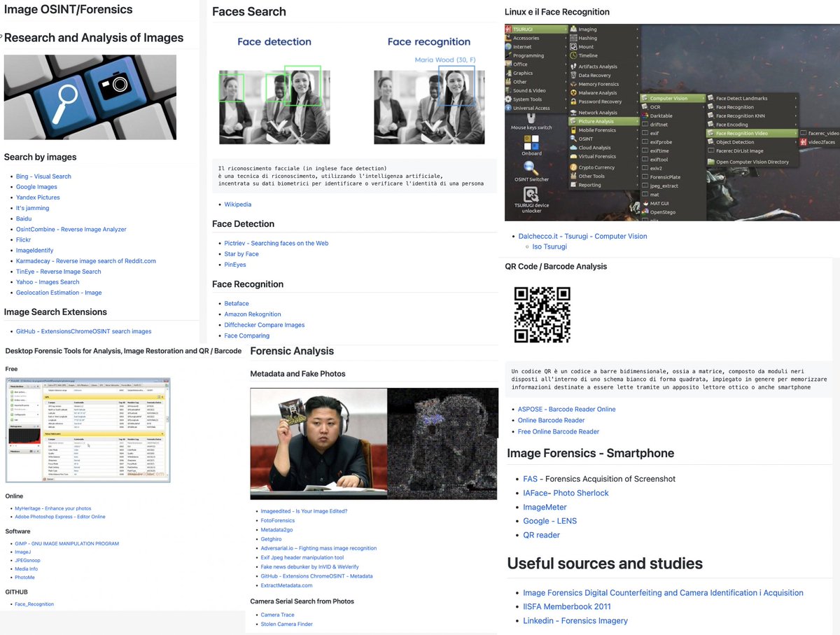Viewport: 840px width, 635px height.
Task: Click the Data Recovery icon
Action: (x=573, y=75)
